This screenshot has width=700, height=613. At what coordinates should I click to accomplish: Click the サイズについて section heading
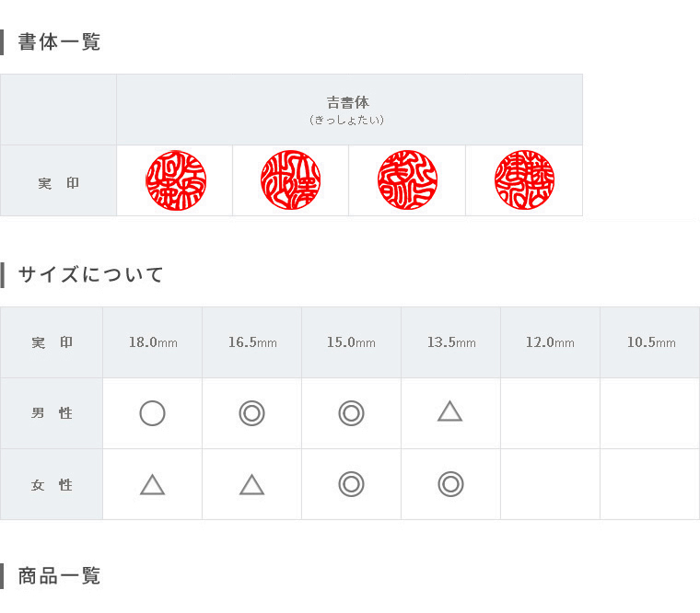point(90,274)
